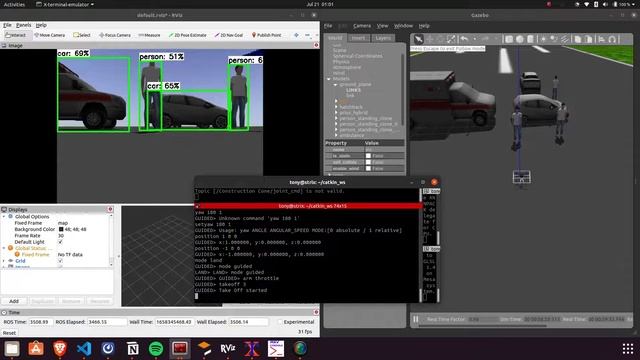Click the minus remove-tool icon in RViz toolbar

(307, 35)
